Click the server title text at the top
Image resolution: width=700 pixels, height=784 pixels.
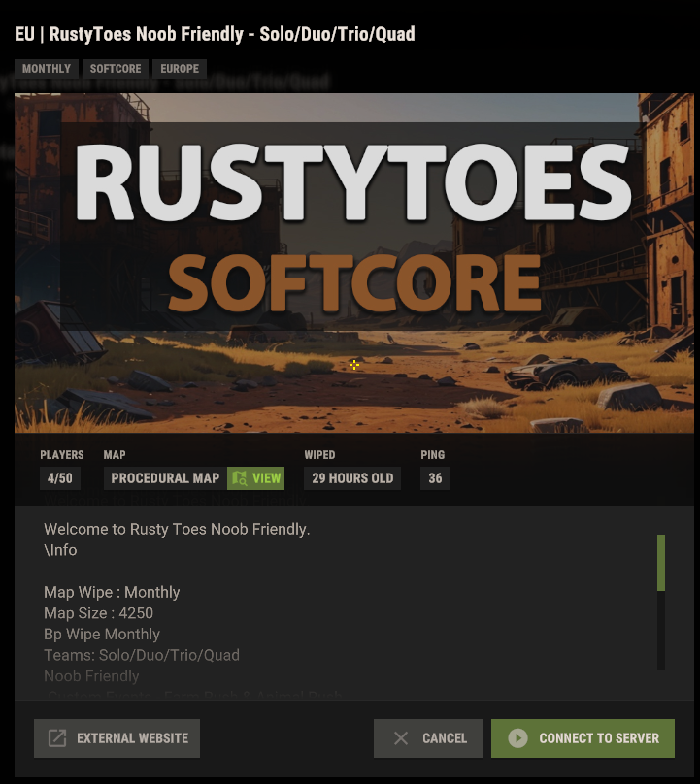[215, 34]
